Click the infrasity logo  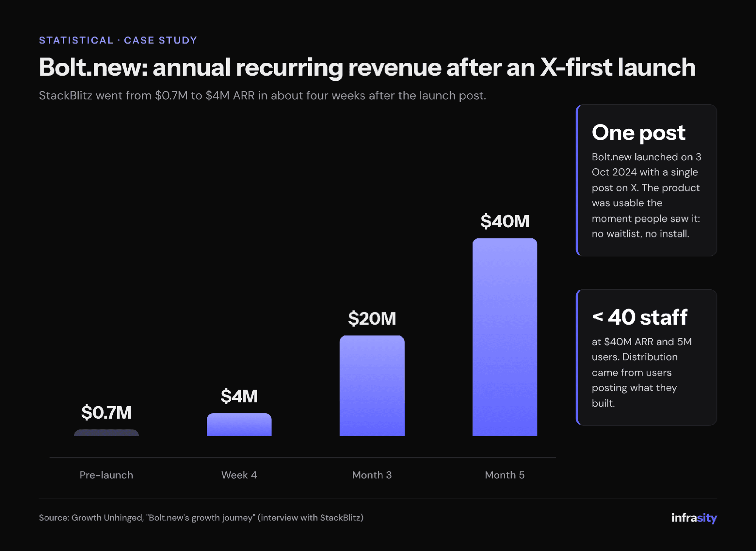click(694, 518)
